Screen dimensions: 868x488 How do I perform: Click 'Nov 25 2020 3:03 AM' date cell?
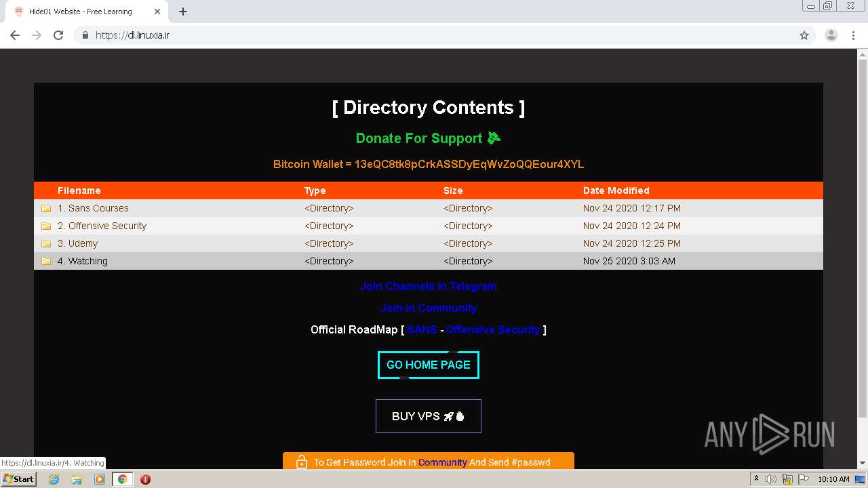tap(629, 261)
